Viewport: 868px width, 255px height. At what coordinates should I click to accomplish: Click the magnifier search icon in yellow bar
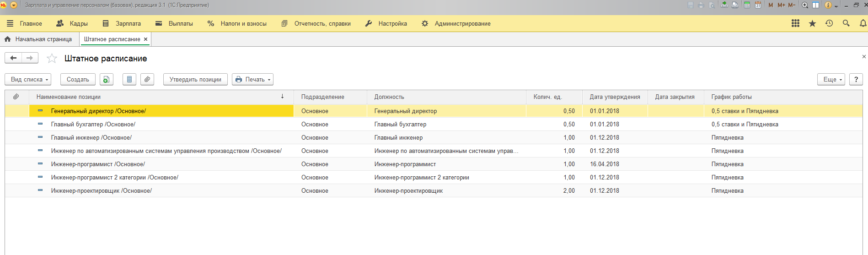tap(846, 23)
